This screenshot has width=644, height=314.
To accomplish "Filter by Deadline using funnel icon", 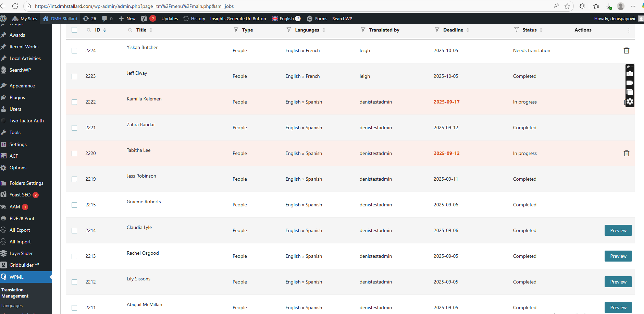I will [x=437, y=30].
